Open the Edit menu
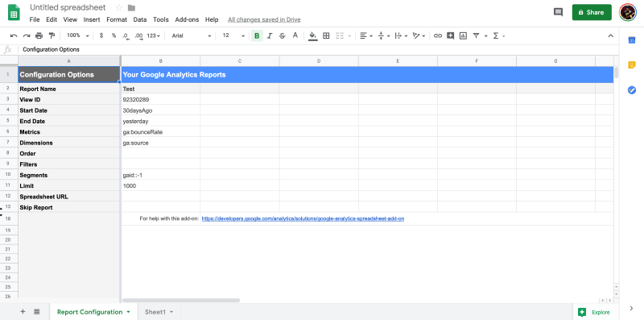The width and height of the screenshot is (644, 320). pyautogui.click(x=52, y=19)
